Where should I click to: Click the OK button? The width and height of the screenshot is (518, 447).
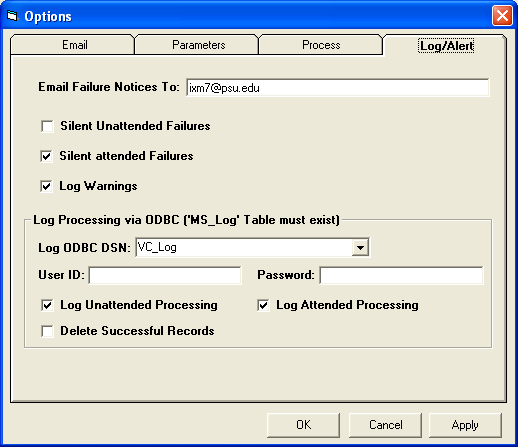click(303, 425)
